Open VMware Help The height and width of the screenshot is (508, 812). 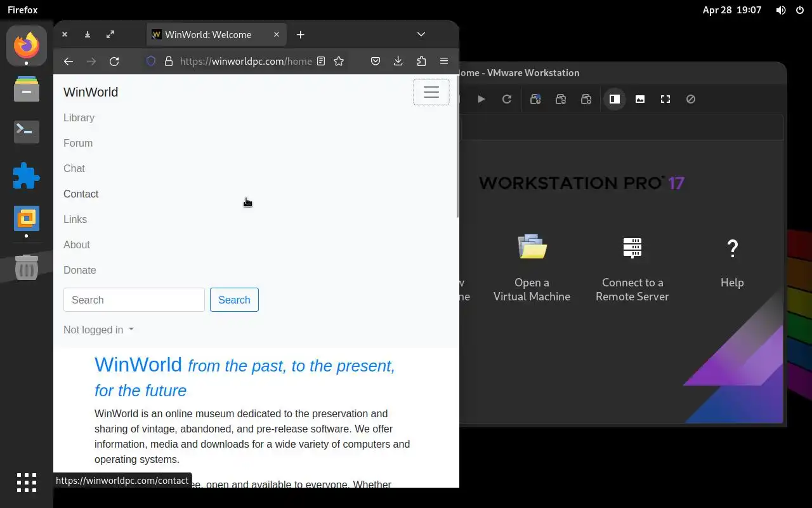click(x=732, y=263)
